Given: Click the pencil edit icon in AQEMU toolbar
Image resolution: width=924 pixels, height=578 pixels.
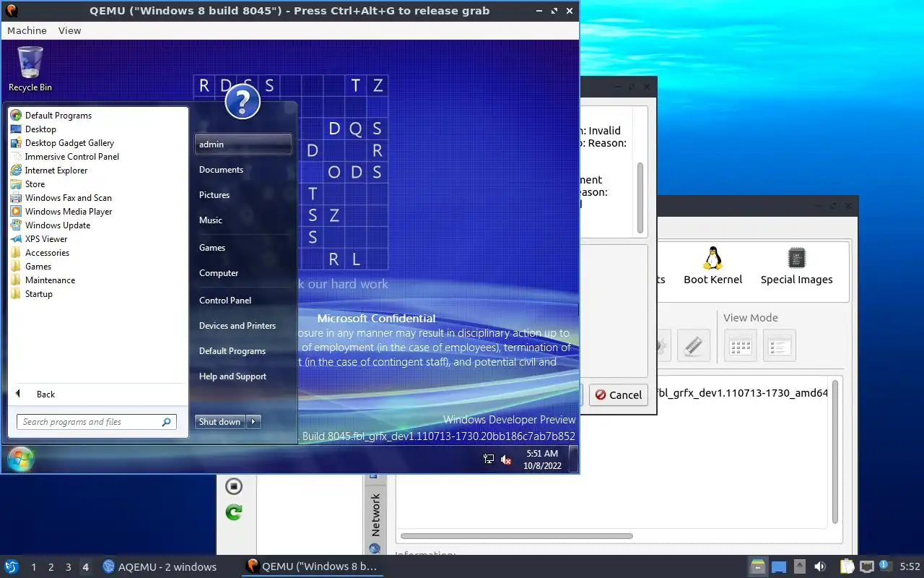Looking at the screenshot, I should pyautogui.click(x=694, y=345).
